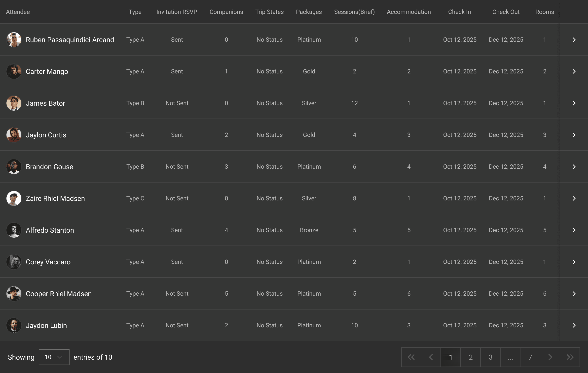Click the pagination ellipsis button

point(510,357)
